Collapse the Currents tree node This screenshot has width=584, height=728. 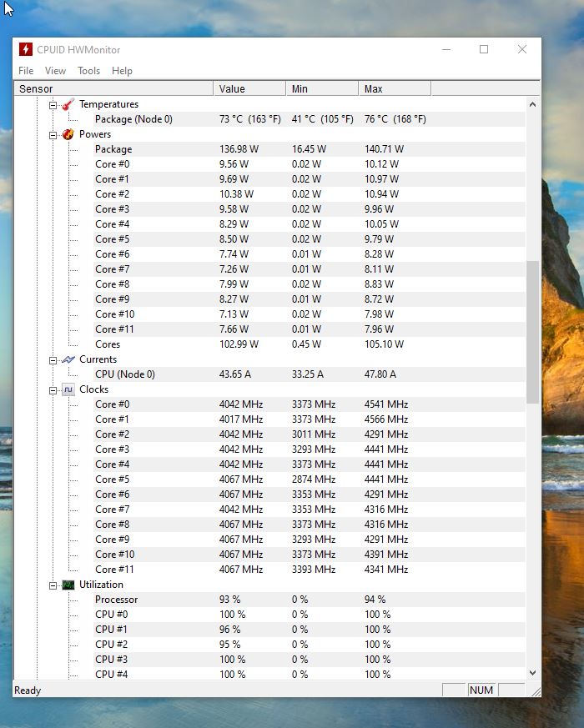53,360
